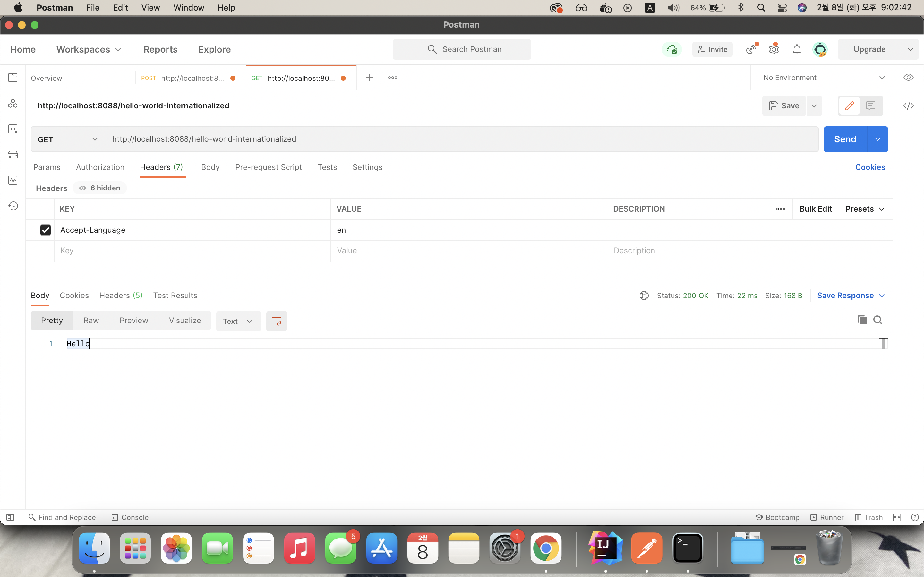
Task: Click the search response magnifier icon
Action: pos(878,320)
